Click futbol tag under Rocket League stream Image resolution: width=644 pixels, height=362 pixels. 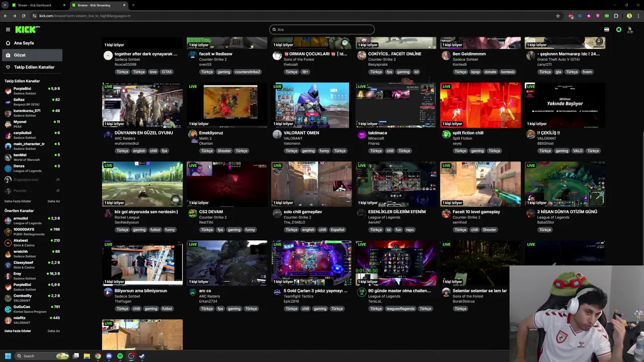click(x=155, y=230)
